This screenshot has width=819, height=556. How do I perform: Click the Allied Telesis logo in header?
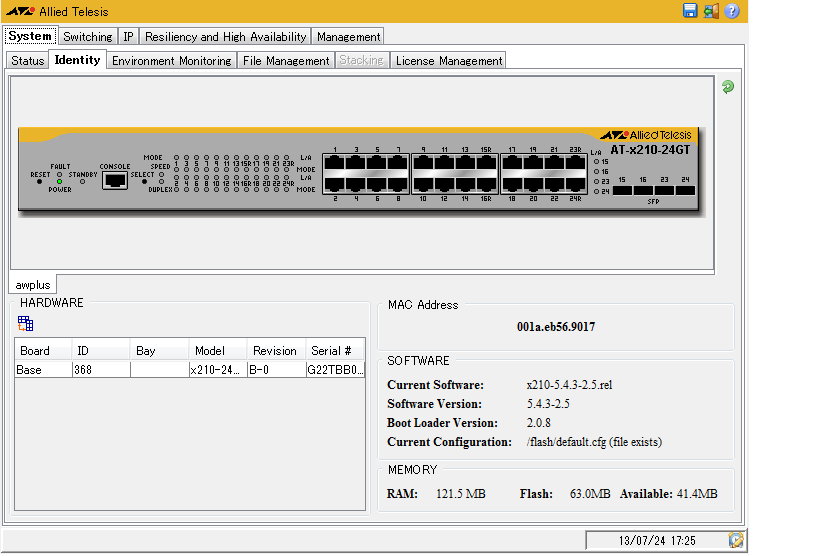pos(57,11)
